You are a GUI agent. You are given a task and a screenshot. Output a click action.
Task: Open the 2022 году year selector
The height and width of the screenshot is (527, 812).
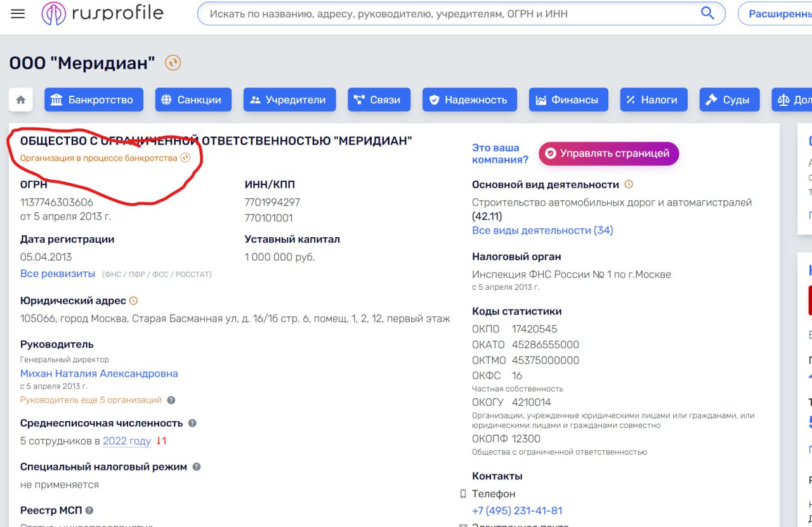127,441
